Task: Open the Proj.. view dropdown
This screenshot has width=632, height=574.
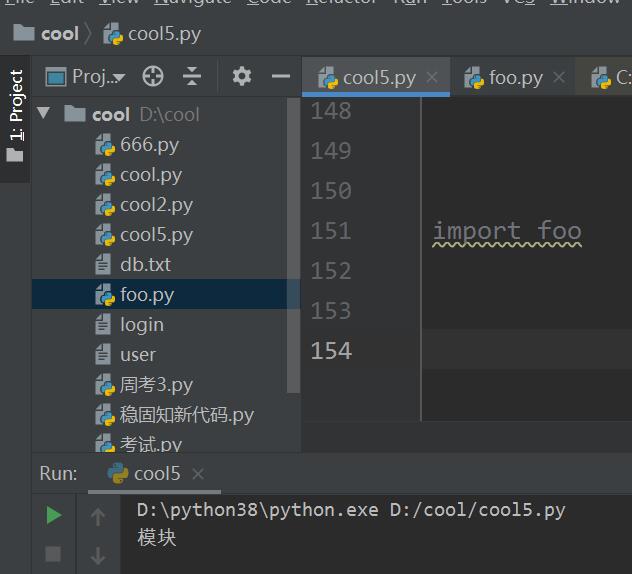Action: tap(85, 77)
